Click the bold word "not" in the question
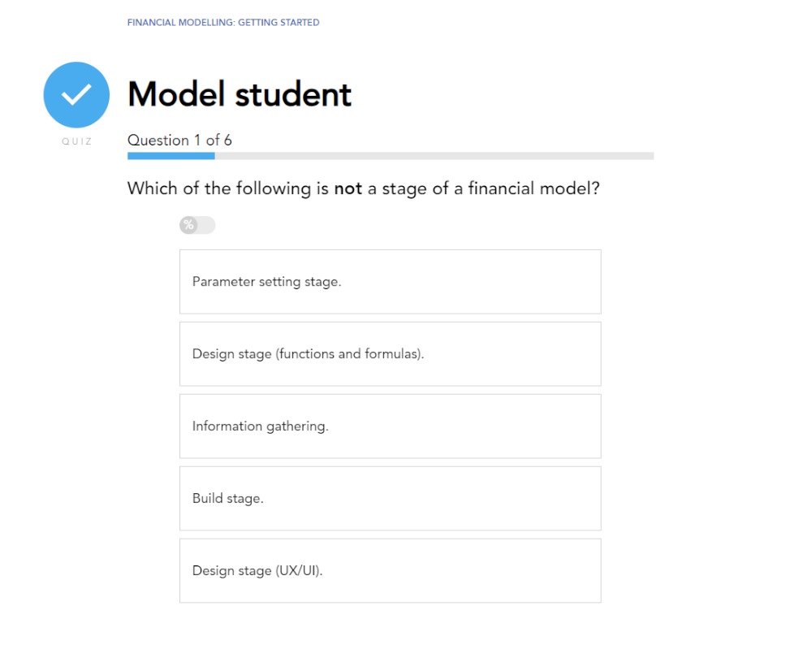 [348, 189]
